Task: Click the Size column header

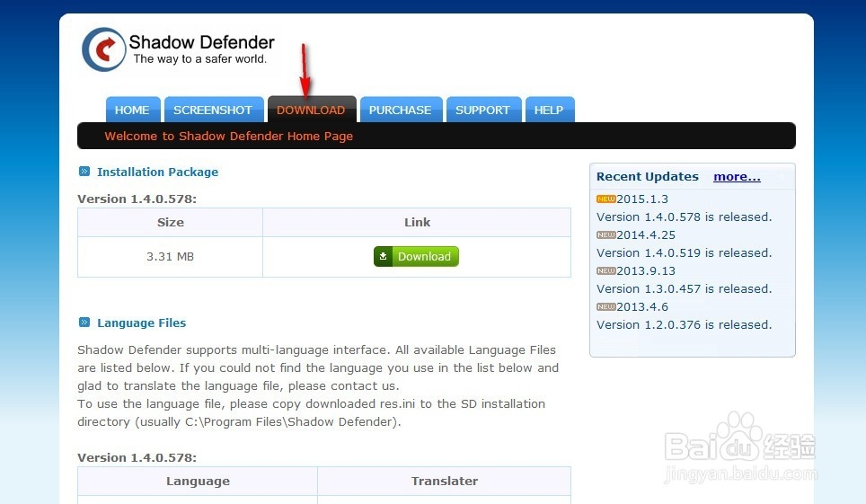Action: [170, 222]
